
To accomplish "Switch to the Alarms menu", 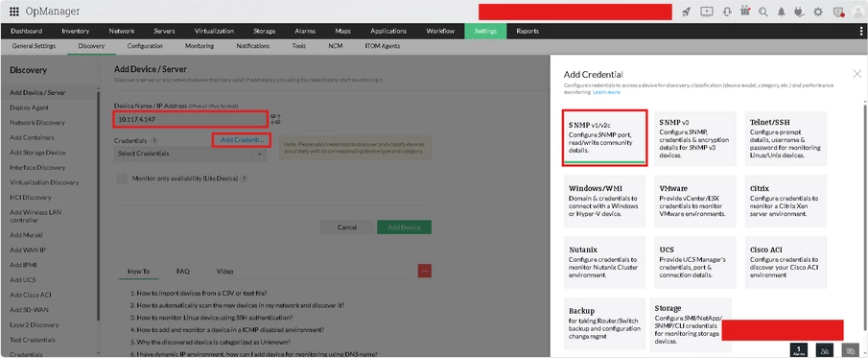I will (x=305, y=31).
